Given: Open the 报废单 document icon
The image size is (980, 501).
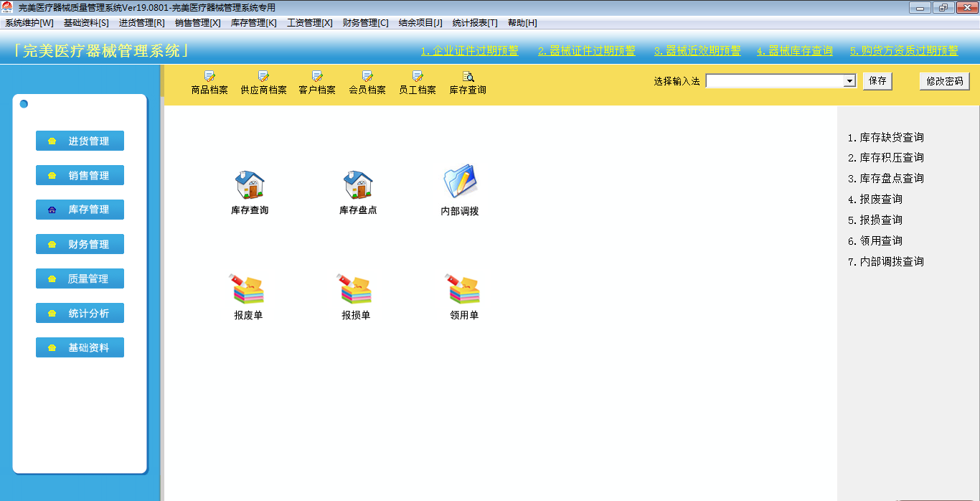Looking at the screenshot, I should click(x=248, y=289).
